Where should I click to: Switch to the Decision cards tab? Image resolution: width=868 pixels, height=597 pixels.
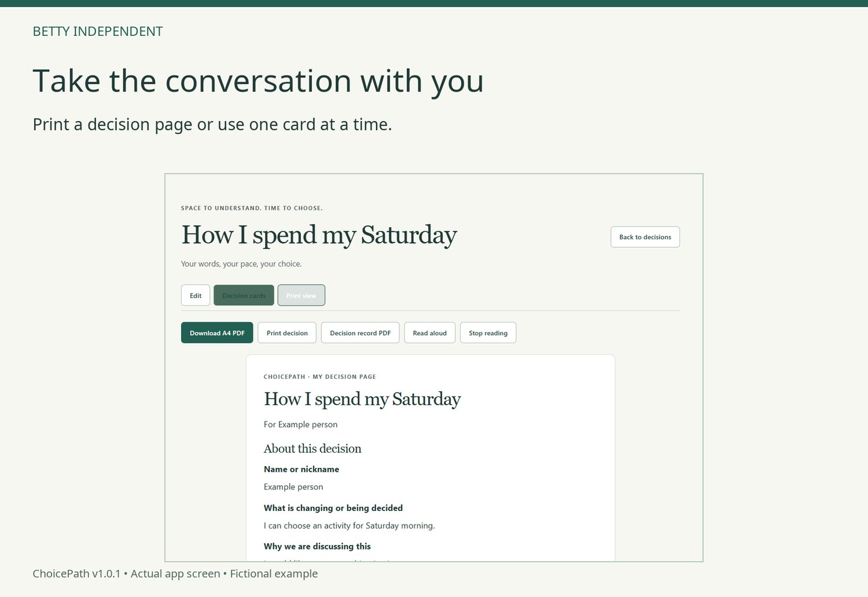pyautogui.click(x=244, y=295)
